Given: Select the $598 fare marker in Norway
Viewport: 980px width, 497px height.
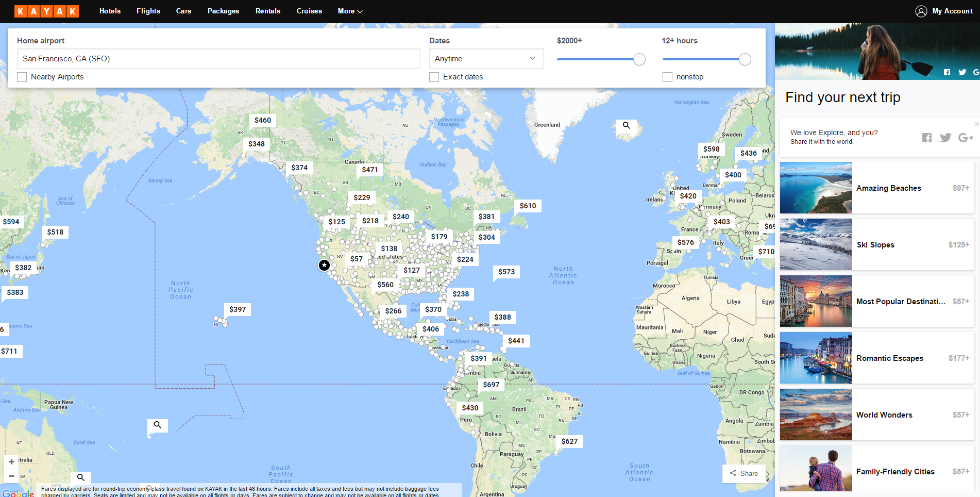Looking at the screenshot, I should [712, 149].
